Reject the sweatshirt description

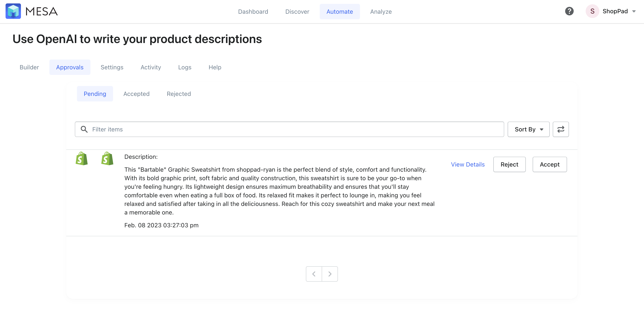[x=509, y=164]
